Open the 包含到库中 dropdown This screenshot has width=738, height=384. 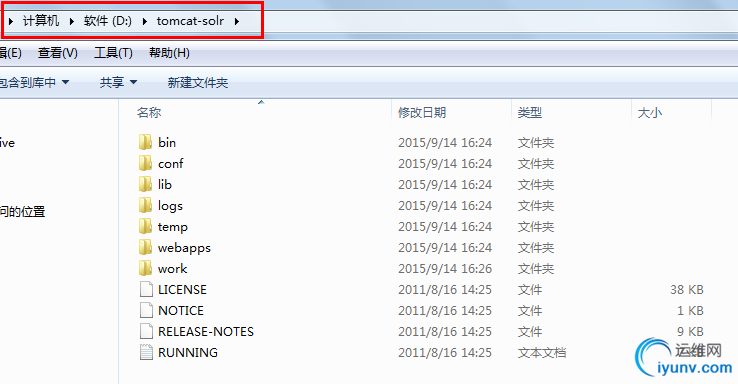[34, 83]
